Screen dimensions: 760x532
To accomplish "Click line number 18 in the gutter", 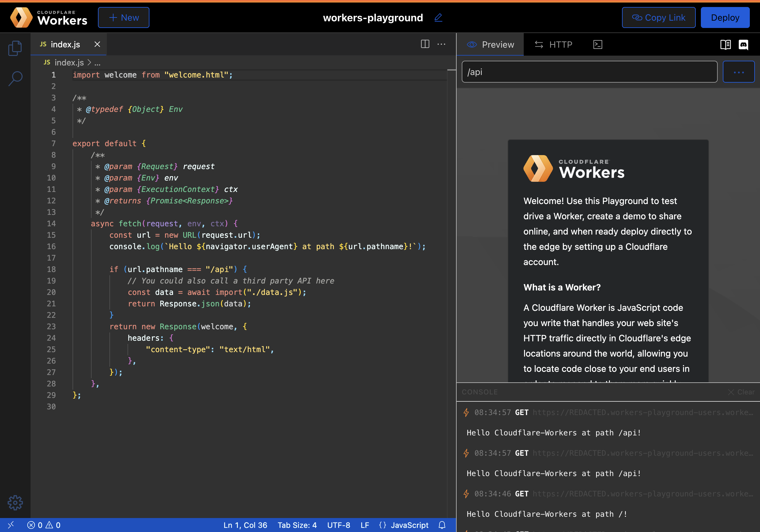I will 51,269.
